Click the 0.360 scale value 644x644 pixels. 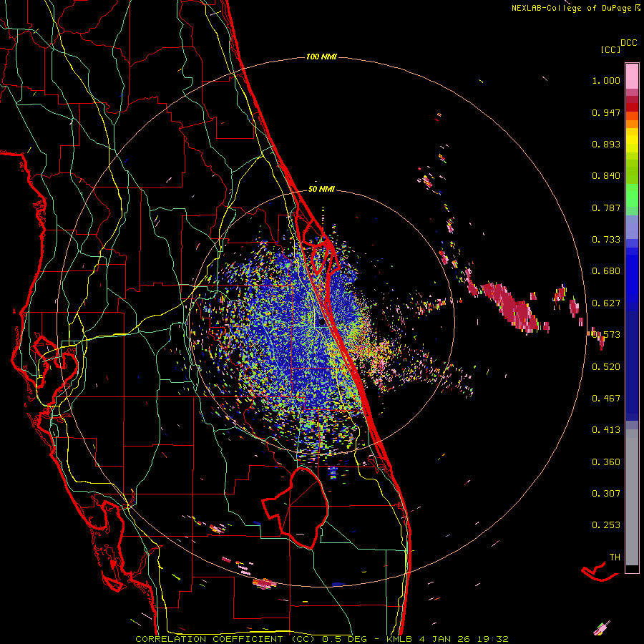click(x=606, y=462)
